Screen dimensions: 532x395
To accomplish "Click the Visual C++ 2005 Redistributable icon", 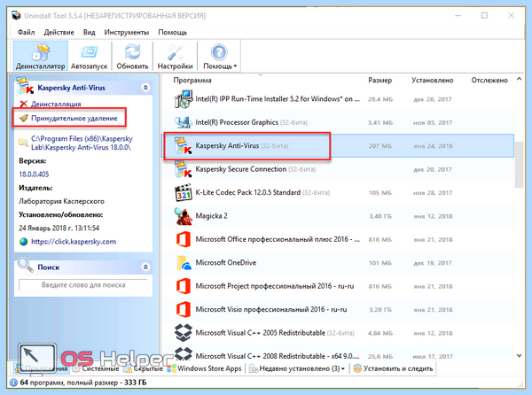I will (x=184, y=333).
